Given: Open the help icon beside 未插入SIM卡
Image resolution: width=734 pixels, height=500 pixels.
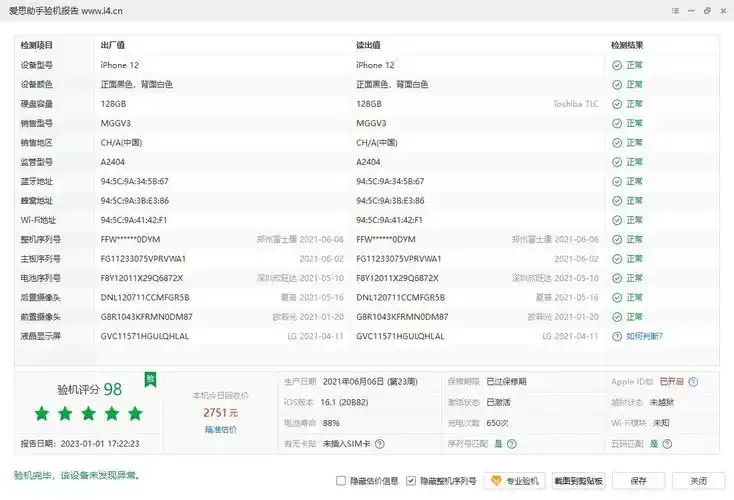Looking at the screenshot, I should [x=380, y=443].
